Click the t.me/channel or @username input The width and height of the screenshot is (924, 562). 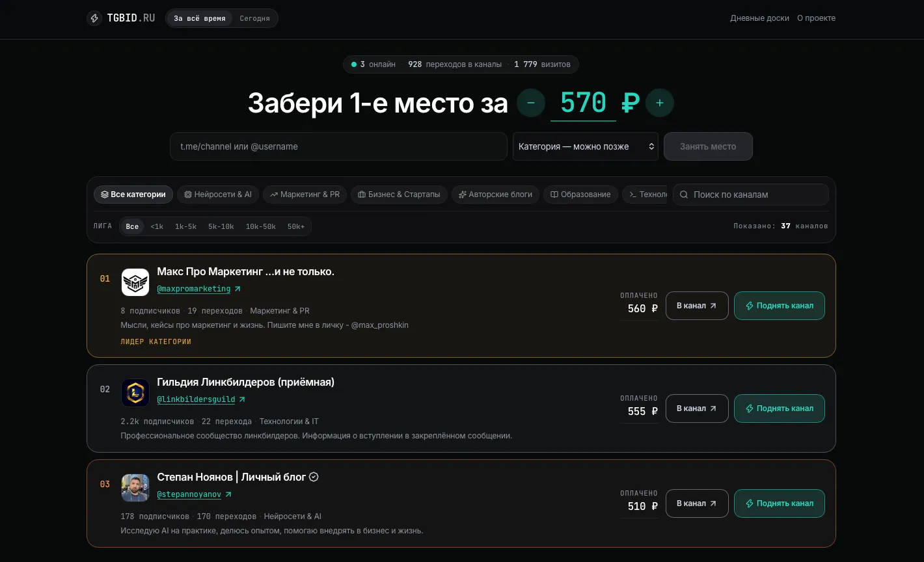(338, 146)
